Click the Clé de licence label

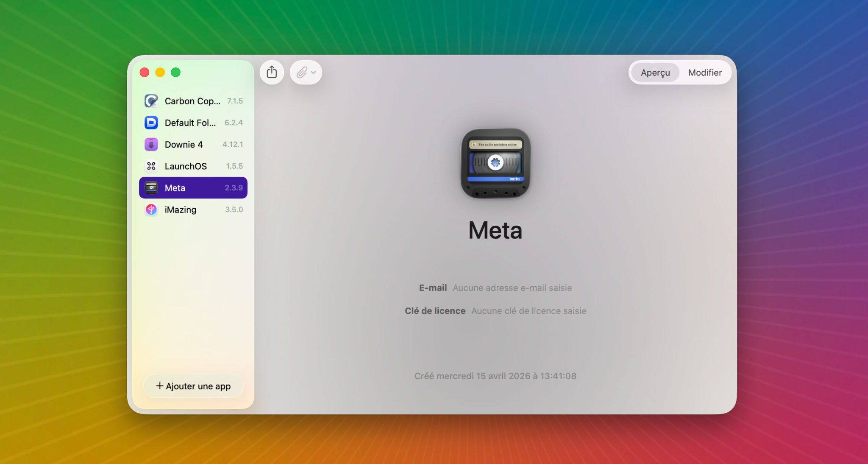coord(435,311)
